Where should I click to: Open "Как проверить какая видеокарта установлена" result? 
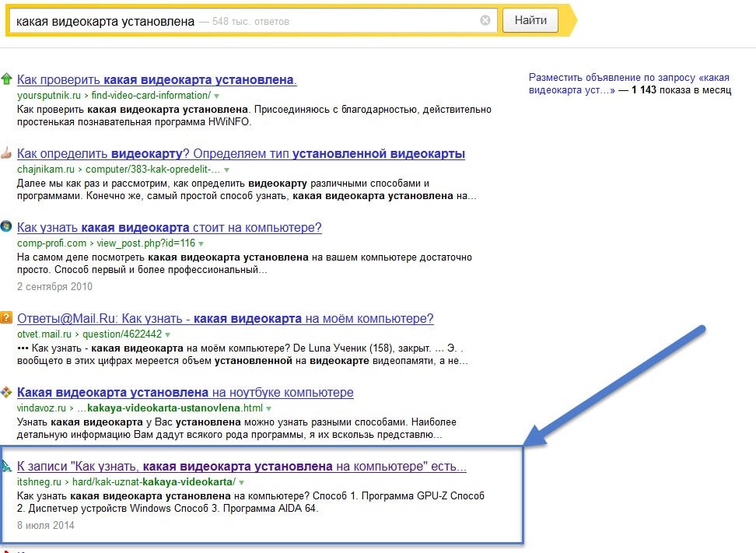coord(156,79)
